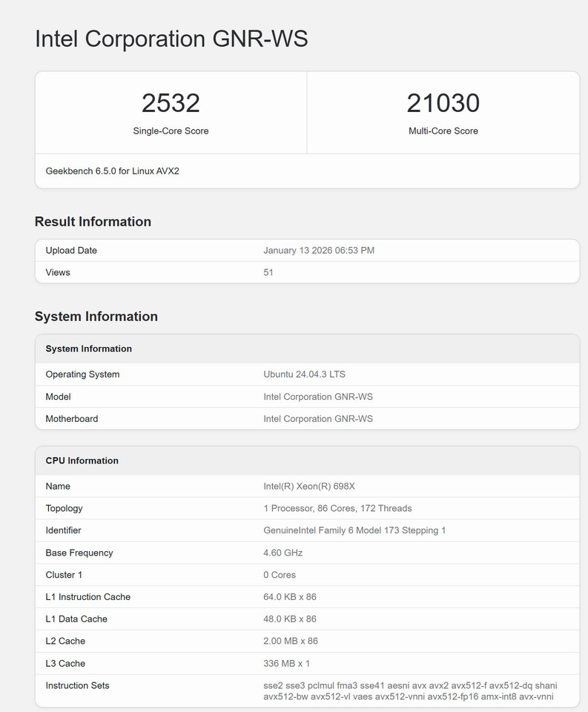
Task: Click the Instruction Sets list text
Action: pos(410,690)
